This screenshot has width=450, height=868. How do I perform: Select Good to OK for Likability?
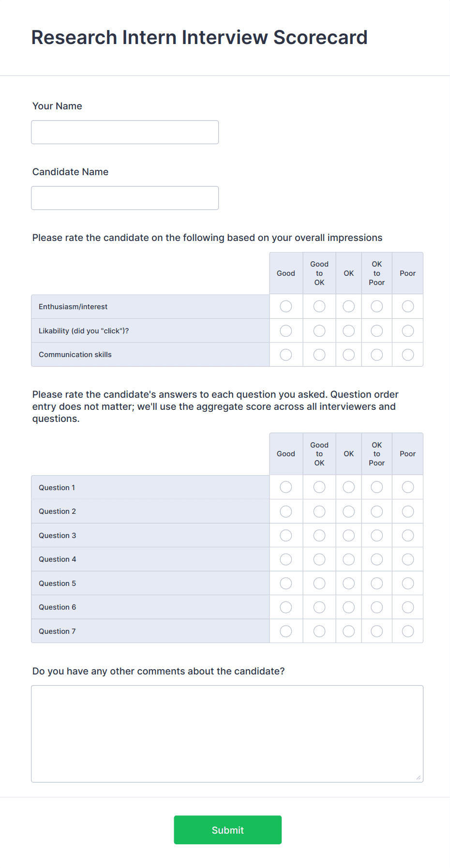319,330
